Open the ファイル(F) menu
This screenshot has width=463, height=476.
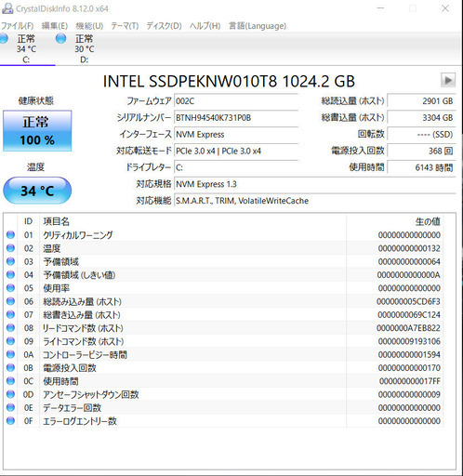(x=18, y=26)
